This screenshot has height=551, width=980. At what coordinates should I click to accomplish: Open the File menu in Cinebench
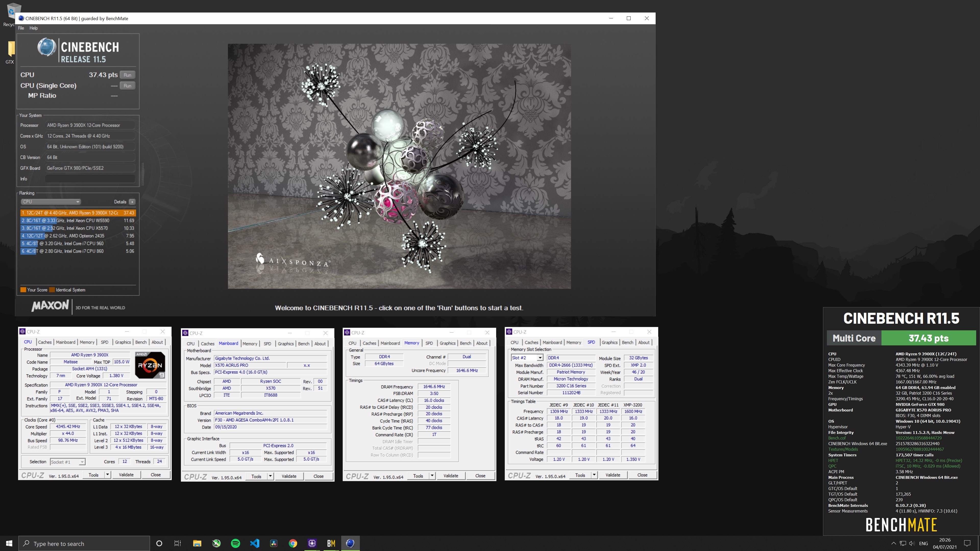point(21,28)
